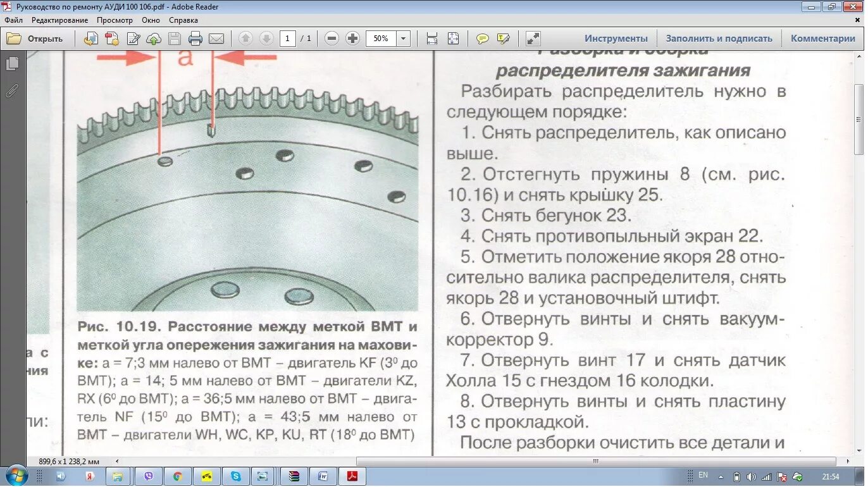This screenshot has width=868, height=487.
Task: Click the edit/sign document pencil icon
Action: pos(133,39)
